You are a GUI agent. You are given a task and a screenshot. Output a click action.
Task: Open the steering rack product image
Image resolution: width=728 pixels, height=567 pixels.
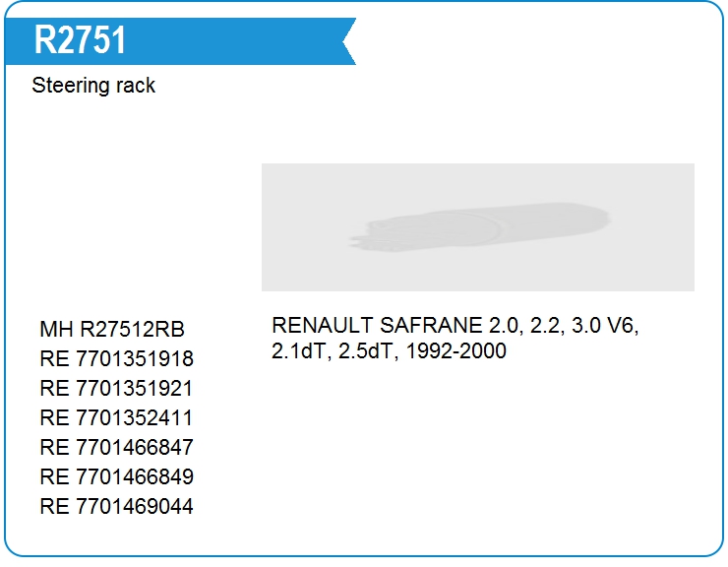478,227
